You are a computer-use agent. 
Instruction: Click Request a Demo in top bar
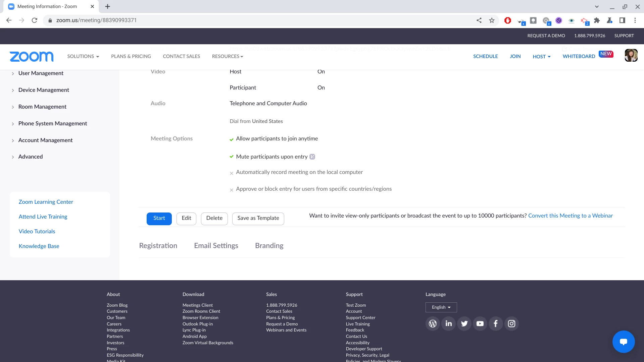point(546,36)
